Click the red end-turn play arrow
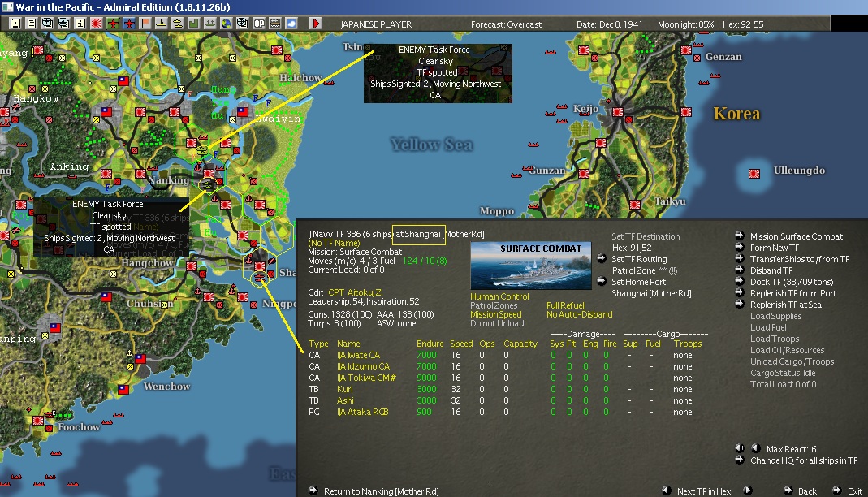868x497 pixels. pyautogui.click(x=316, y=24)
